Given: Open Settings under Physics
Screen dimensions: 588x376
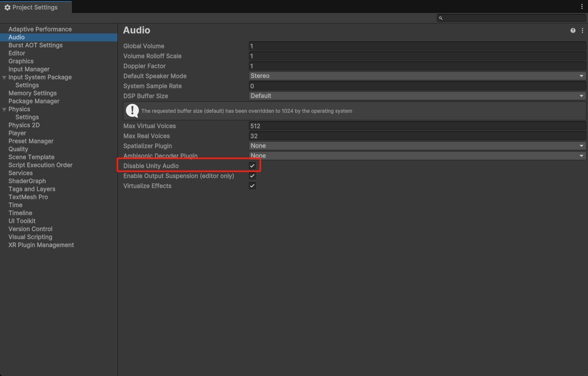Looking at the screenshot, I should click(27, 117).
